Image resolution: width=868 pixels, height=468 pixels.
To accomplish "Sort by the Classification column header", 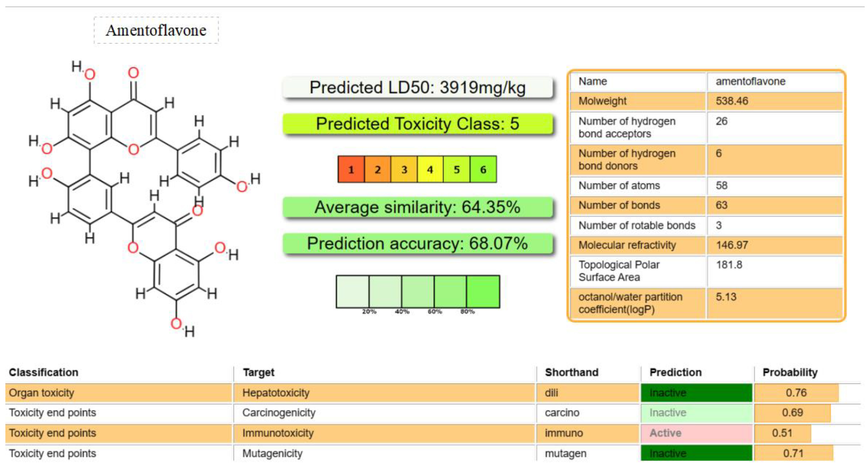I will click(x=44, y=372).
